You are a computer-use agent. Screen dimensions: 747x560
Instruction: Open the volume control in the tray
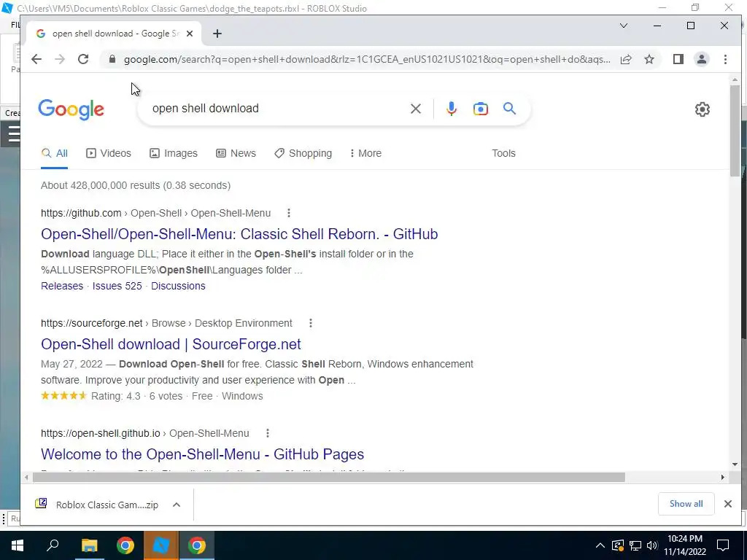652,545
